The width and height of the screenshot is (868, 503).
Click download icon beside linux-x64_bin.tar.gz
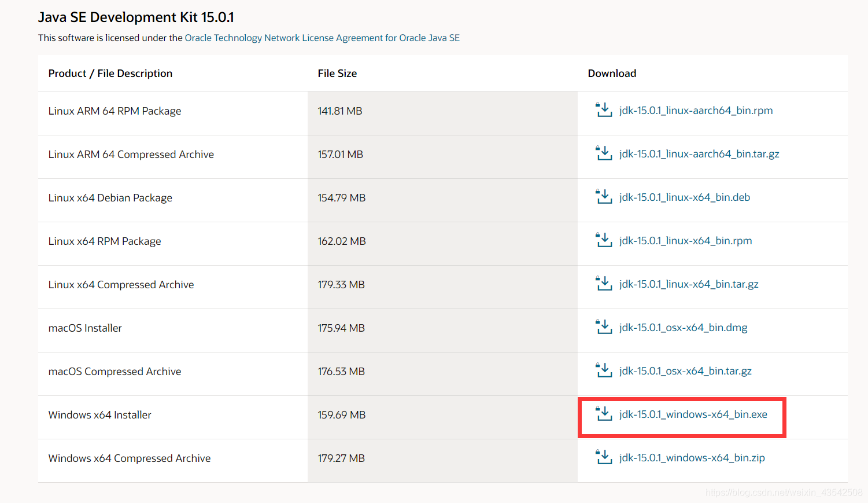tap(604, 284)
